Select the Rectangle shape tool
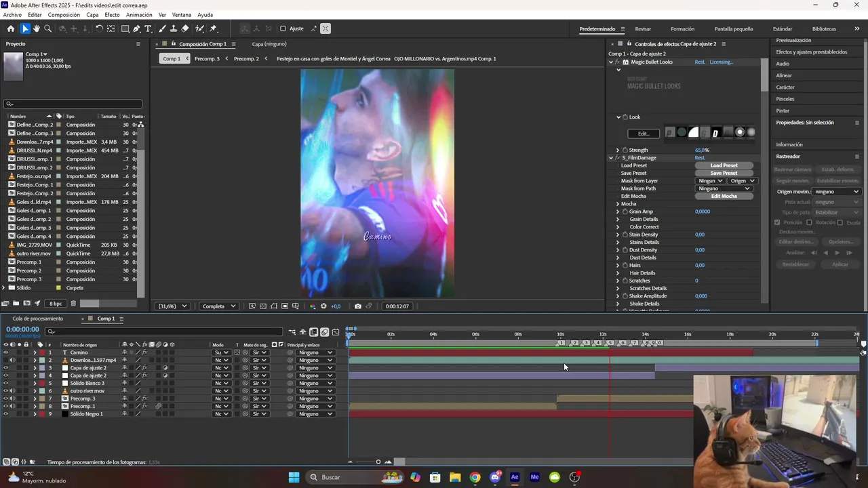Screen dimensions: 868x488 tap(125, 28)
